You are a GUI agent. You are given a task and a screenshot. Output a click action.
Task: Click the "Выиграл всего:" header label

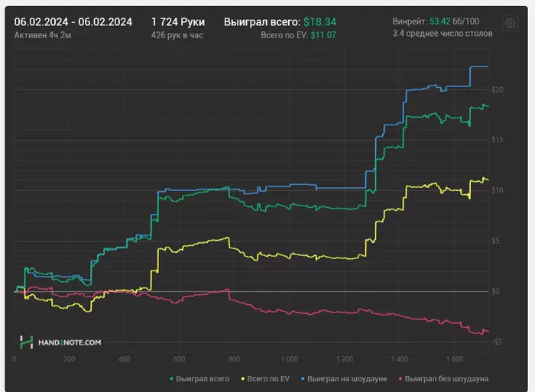pos(262,22)
